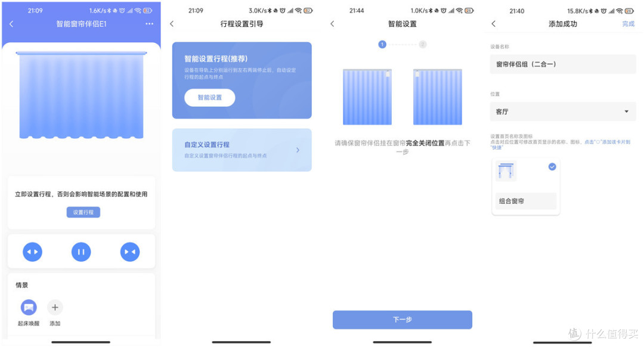Open the 自定义设置行程 option
This screenshot has width=644, height=347.
coord(242,150)
